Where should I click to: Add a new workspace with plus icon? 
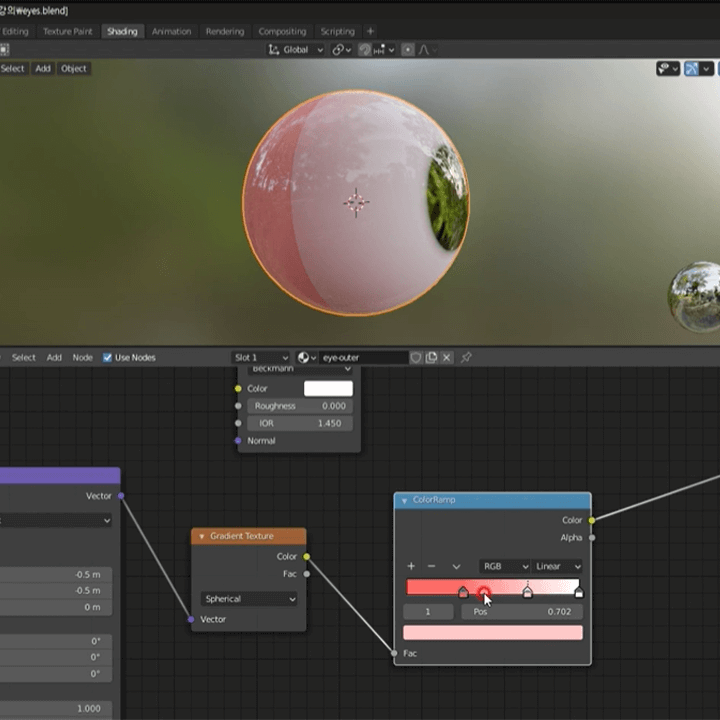click(x=371, y=31)
